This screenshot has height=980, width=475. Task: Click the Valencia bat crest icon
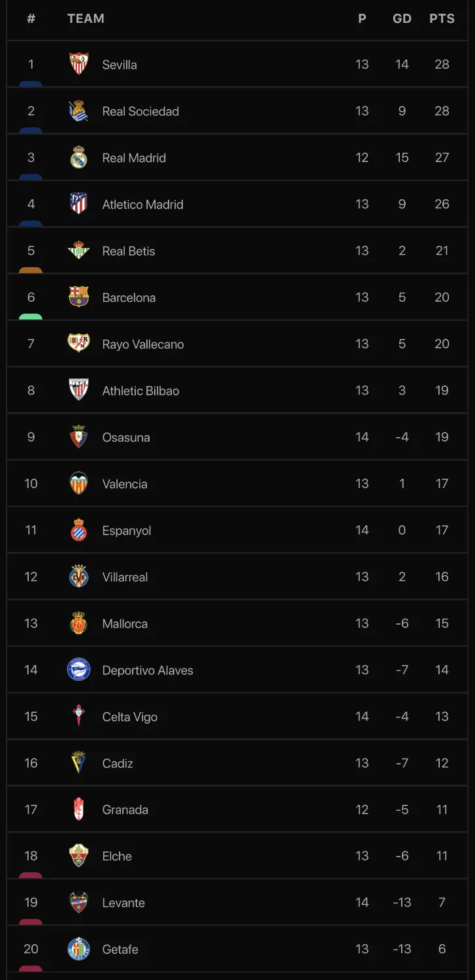click(x=79, y=483)
